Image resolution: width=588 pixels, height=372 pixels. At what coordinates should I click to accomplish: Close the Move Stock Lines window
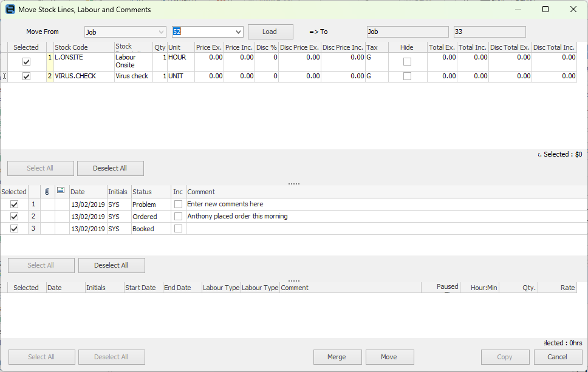(573, 9)
